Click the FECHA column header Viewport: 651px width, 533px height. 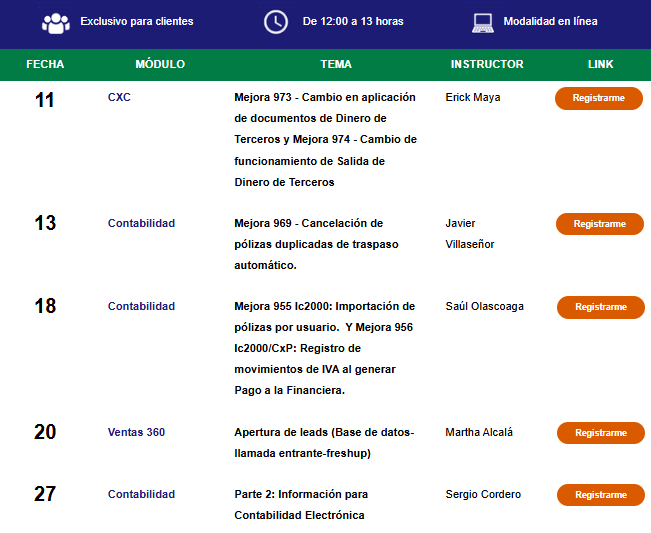click(x=45, y=64)
